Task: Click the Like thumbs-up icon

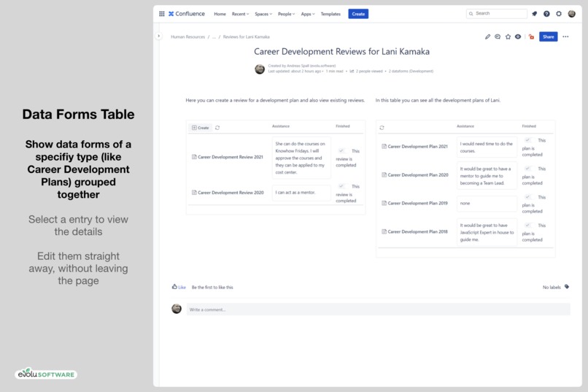Action: [x=174, y=287]
